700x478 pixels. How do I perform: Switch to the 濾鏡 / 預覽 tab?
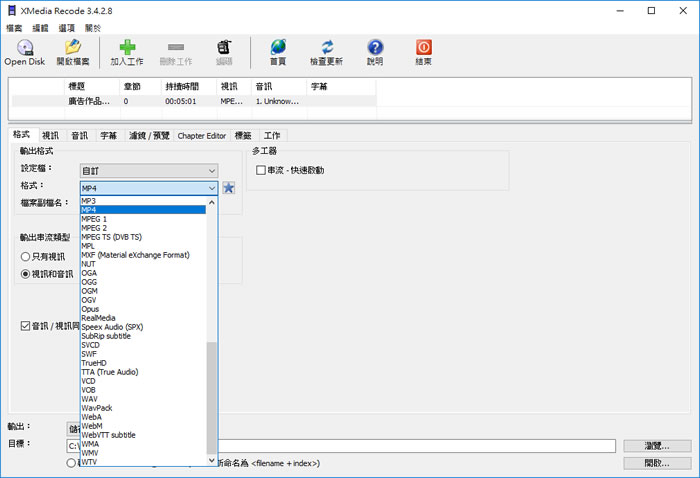[149, 136]
